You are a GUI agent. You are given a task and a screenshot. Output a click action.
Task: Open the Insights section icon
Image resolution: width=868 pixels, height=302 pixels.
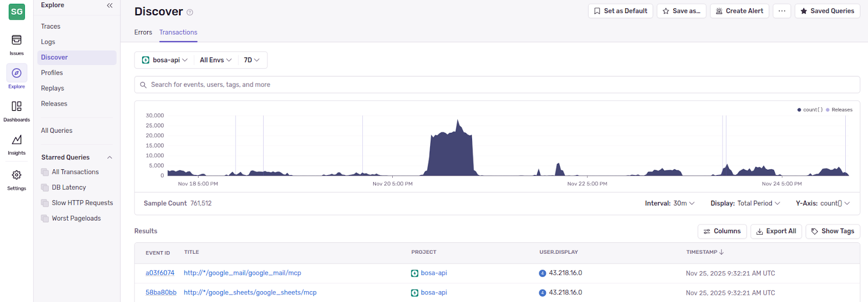pos(16,144)
